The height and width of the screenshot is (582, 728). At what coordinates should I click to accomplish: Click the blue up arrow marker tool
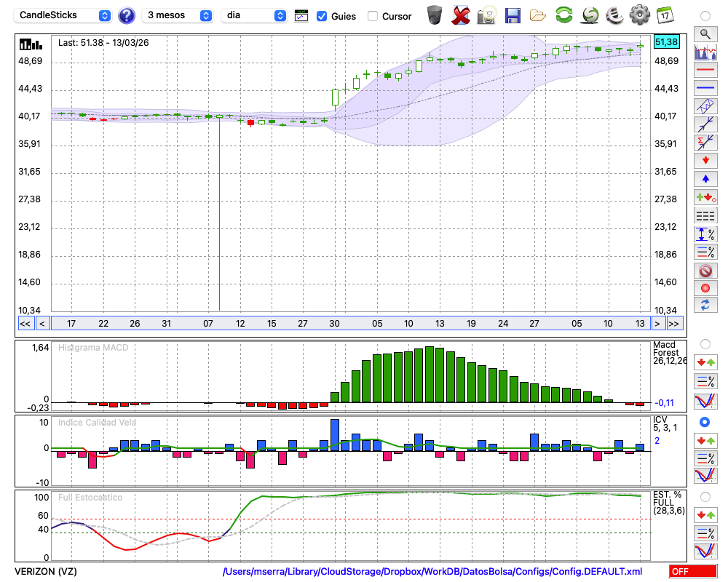tap(705, 179)
